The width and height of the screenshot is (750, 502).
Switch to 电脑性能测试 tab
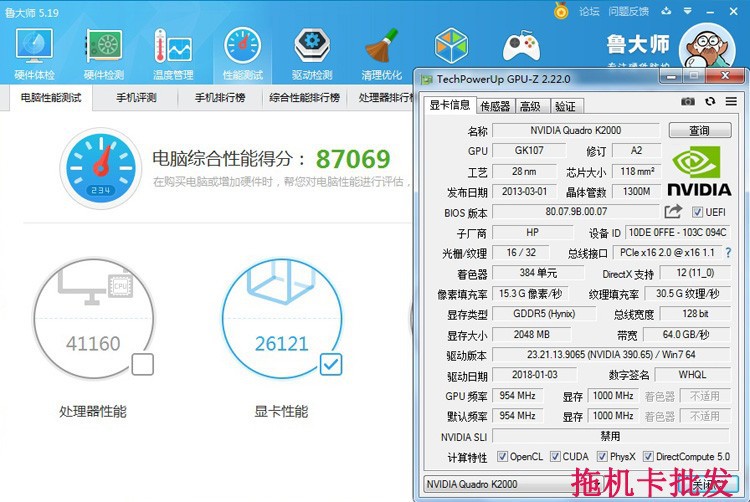[x=51, y=98]
